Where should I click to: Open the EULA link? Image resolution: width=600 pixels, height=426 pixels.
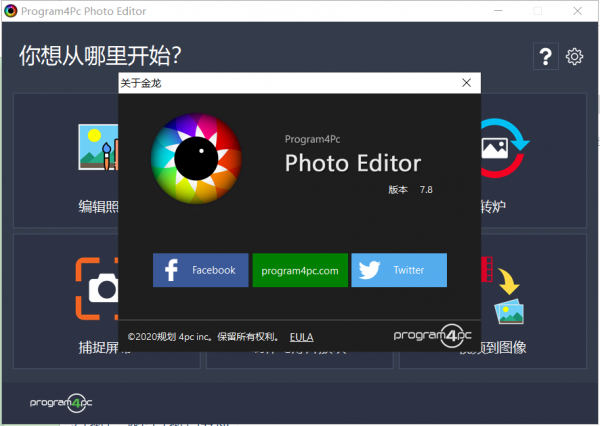(302, 337)
